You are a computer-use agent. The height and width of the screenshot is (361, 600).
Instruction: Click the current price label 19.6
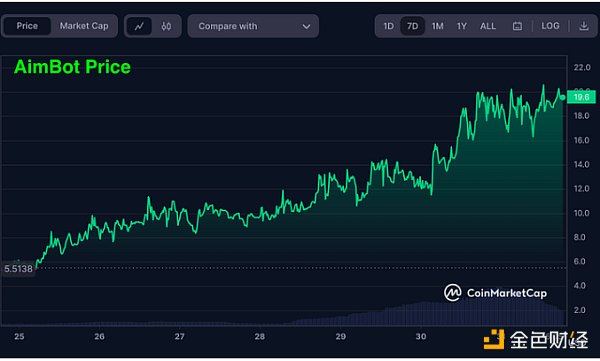pyautogui.click(x=581, y=97)
